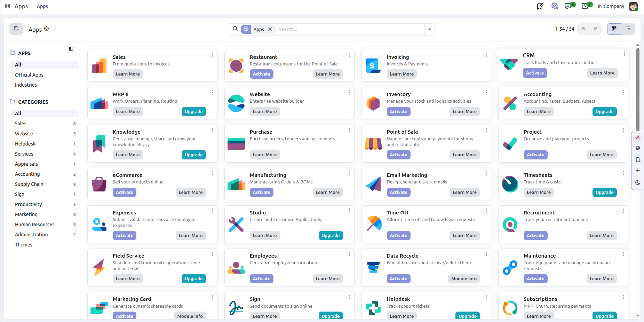Open the Timesheets card options menu
The image size is (644, 322).
(623, 173)
